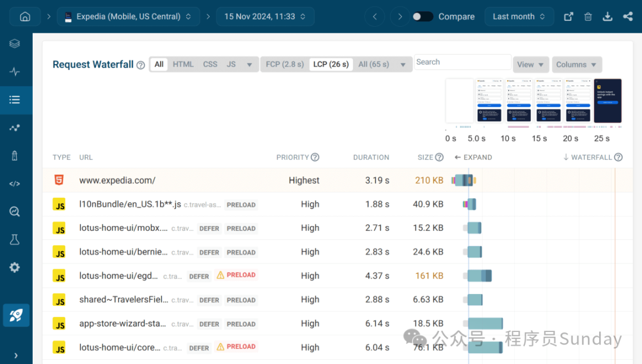Screen dimensions: 642x364
Task: Click the download icon
Action: click(608, 17)
